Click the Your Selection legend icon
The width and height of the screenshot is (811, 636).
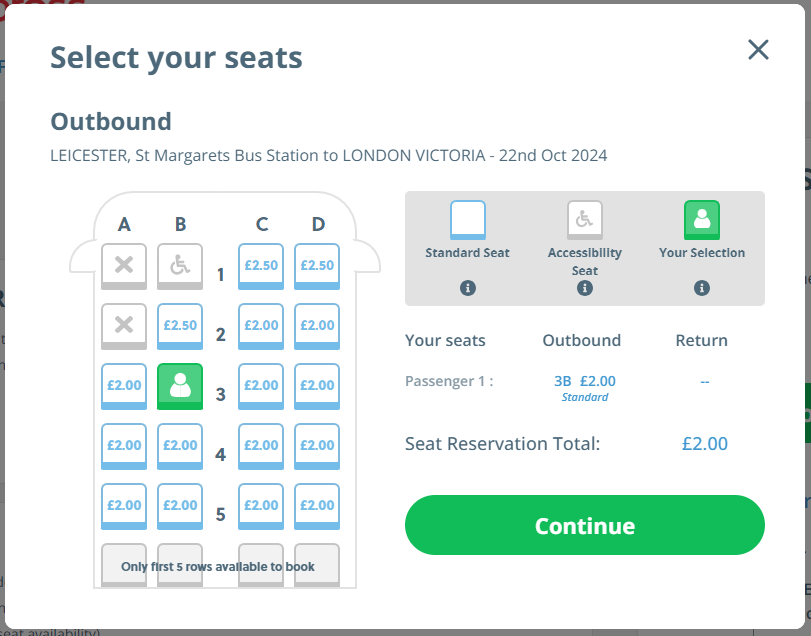pos(701,220)
